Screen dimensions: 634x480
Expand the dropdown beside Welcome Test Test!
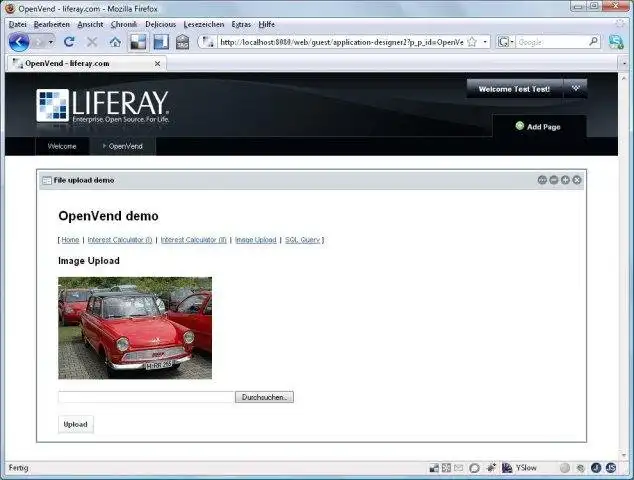[575, 89]
